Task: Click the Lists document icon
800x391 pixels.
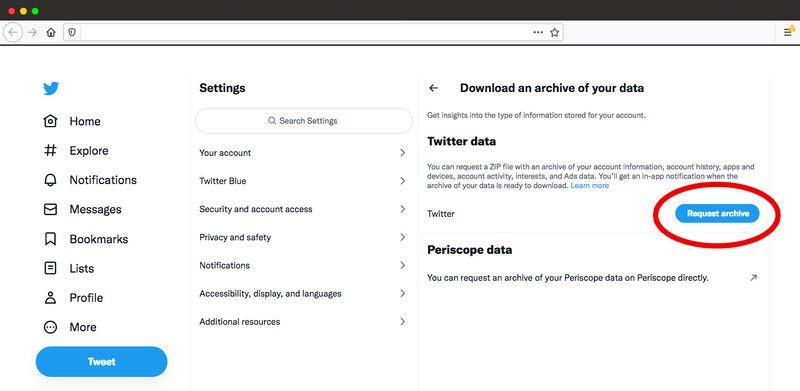Action: point(51,268)
